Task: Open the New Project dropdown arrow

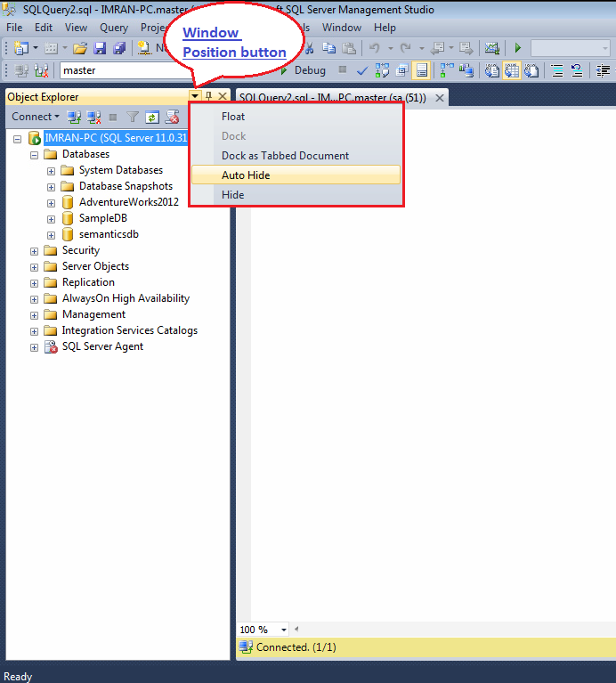Action: click(x=36, y=48)
